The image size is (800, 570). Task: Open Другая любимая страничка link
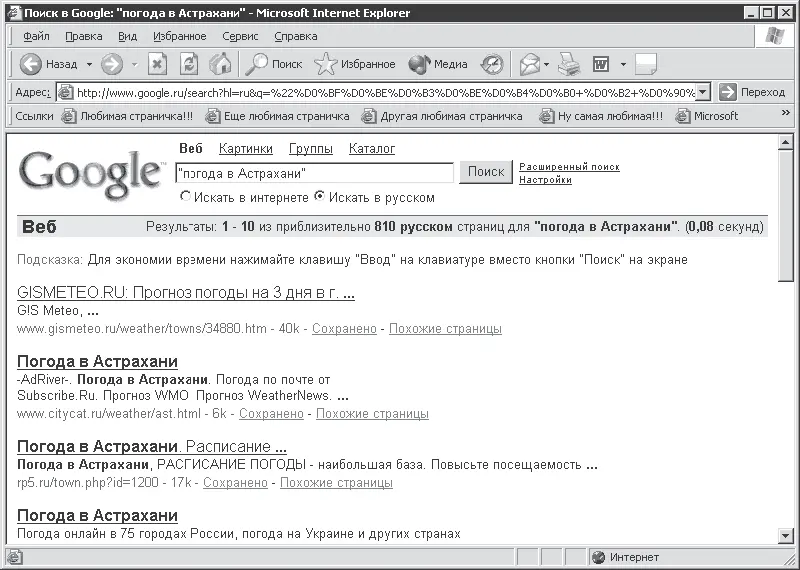point(442,116)
